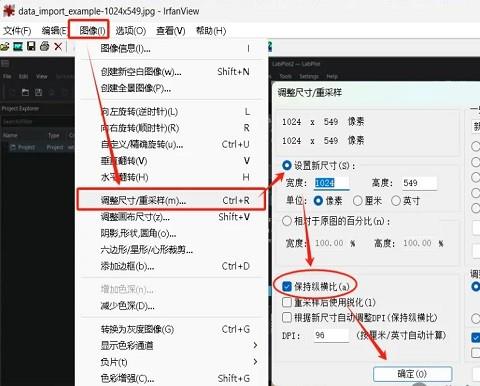480x386 pixels.
Task: Select 相对于原图的百分比(n) radio button
Action: pos(287,221)
